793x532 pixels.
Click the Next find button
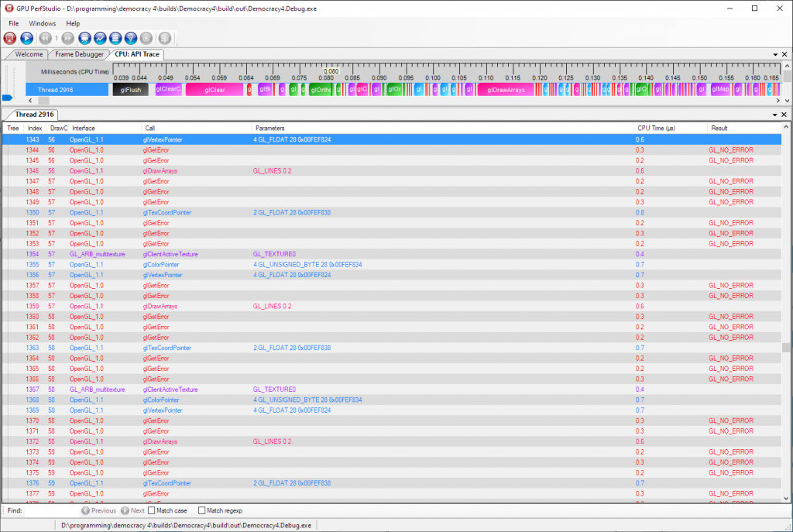132,511
